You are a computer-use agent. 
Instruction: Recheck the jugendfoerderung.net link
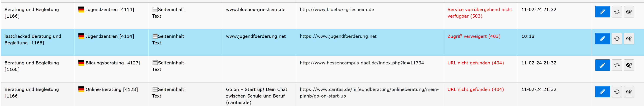coord(616,39)
